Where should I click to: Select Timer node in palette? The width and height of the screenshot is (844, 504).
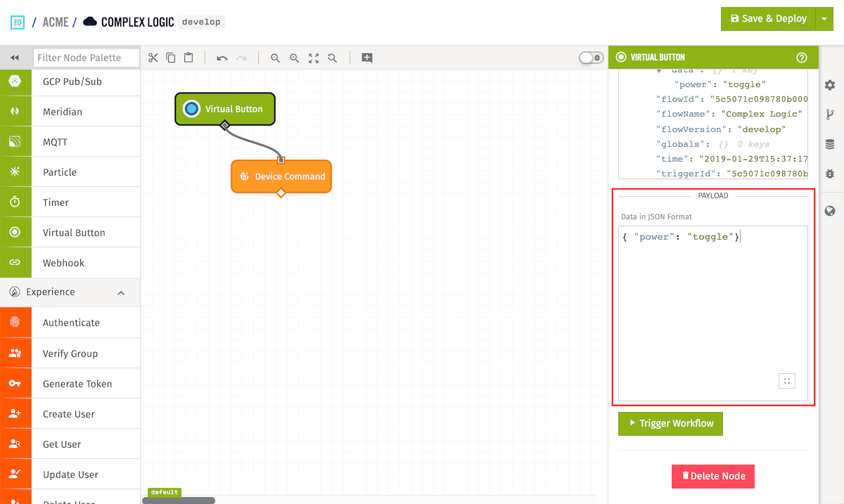(70, 202)
